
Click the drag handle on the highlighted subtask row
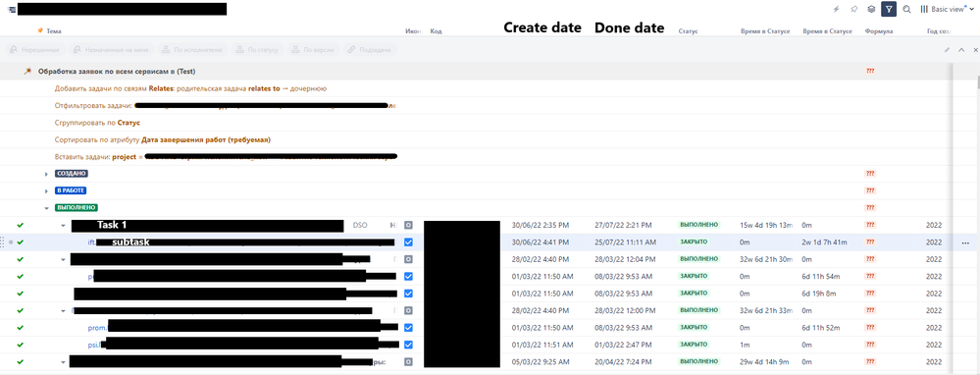tap(3, 241)
